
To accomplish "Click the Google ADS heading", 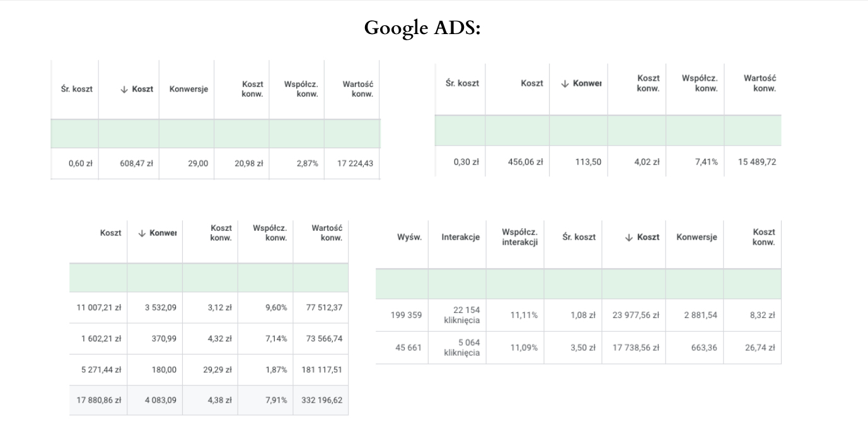I will 422,28.
